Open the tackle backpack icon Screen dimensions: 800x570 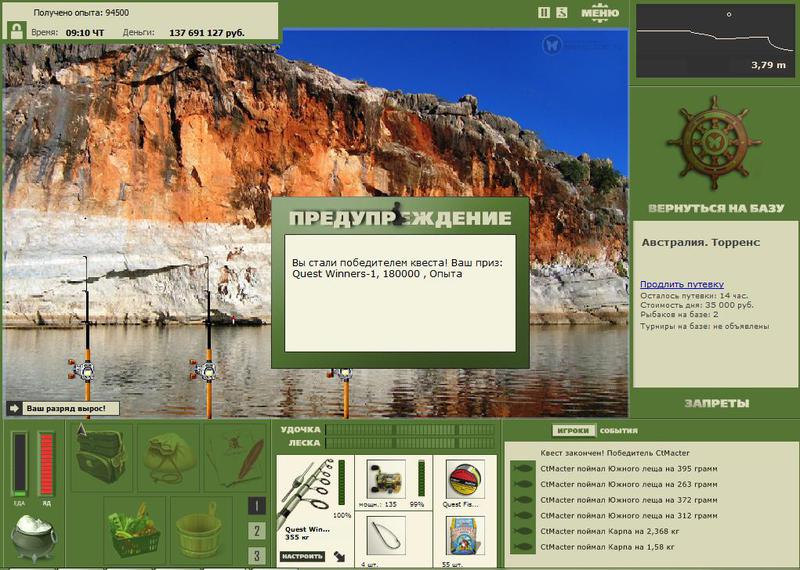pyautogui.click(x=102, y=457)
